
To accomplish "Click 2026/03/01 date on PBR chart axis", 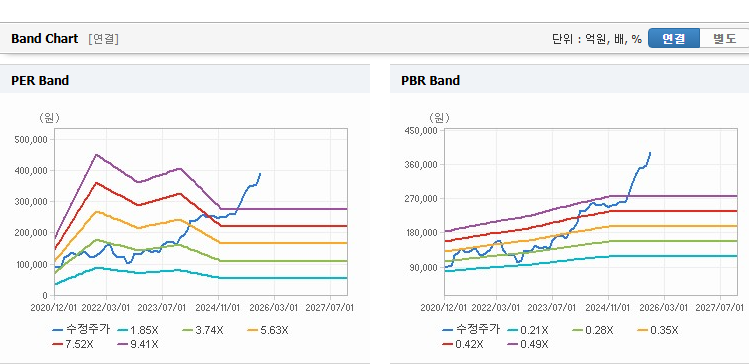I will coord(664,308).
